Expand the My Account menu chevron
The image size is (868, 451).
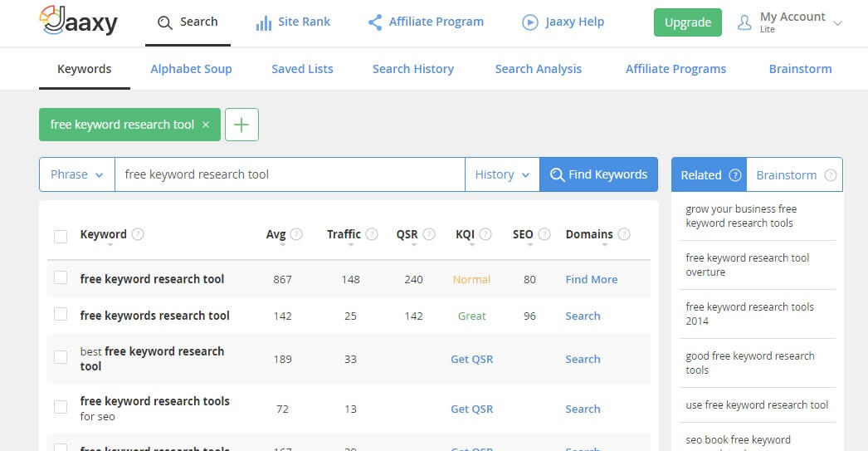837,23
